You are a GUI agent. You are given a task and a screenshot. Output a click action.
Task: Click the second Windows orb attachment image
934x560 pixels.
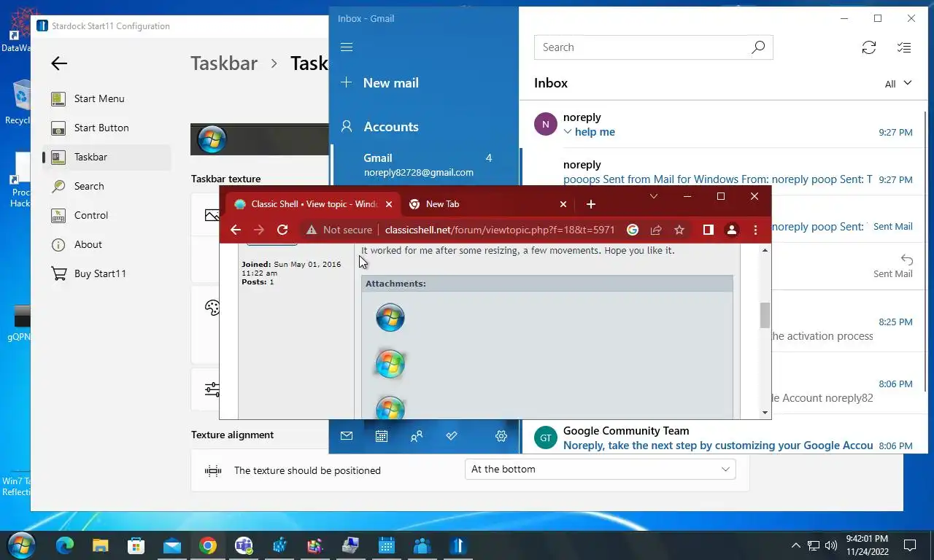[x=390, y=364]
